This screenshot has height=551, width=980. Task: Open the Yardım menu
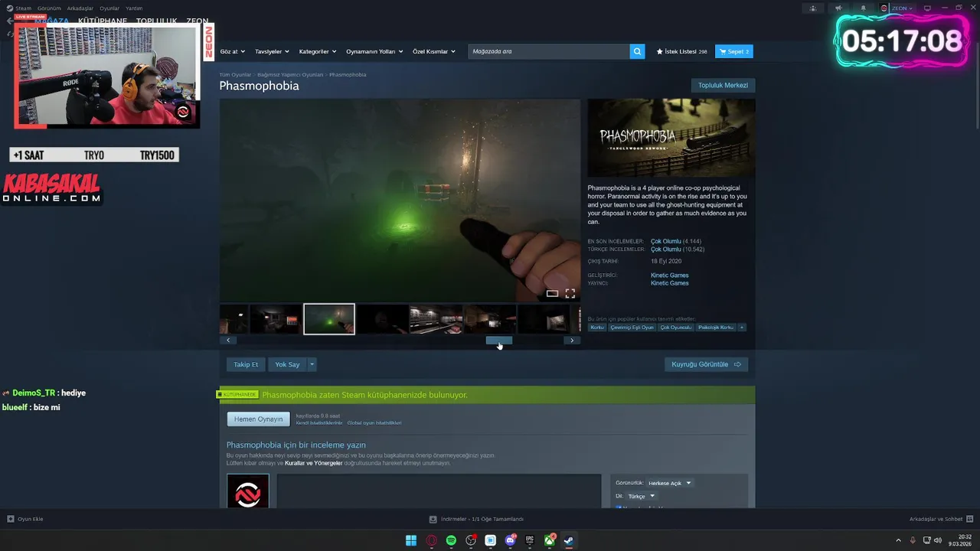pyautogui.click(x=134, y=8)
